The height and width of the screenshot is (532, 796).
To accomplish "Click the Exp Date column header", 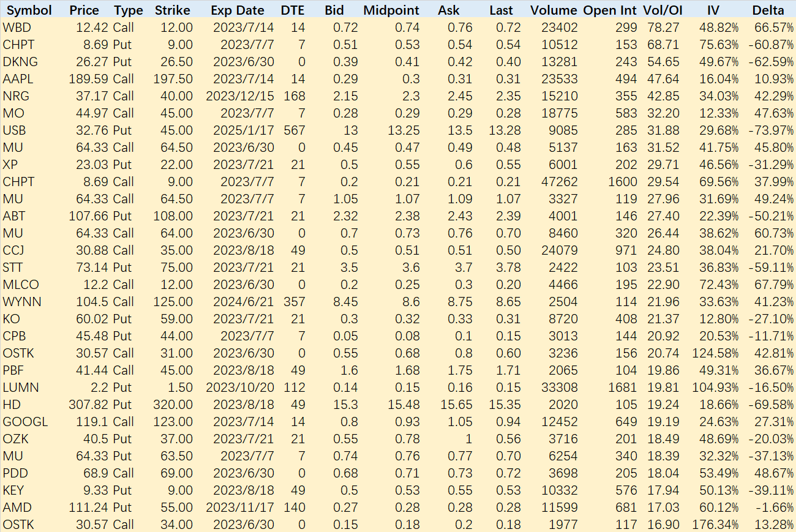I will pyautogui.click(x=237, y=10).
